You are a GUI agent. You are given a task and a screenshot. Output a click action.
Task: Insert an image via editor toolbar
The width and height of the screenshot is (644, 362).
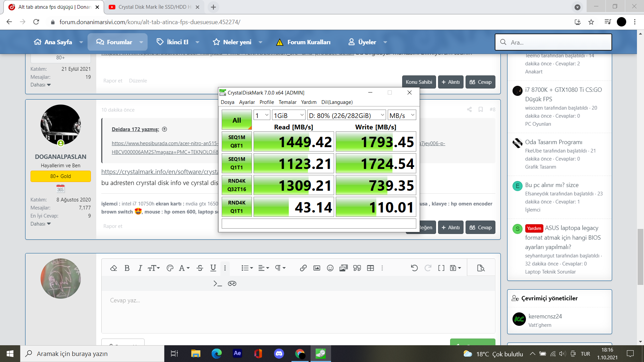(x=317, y=268)
